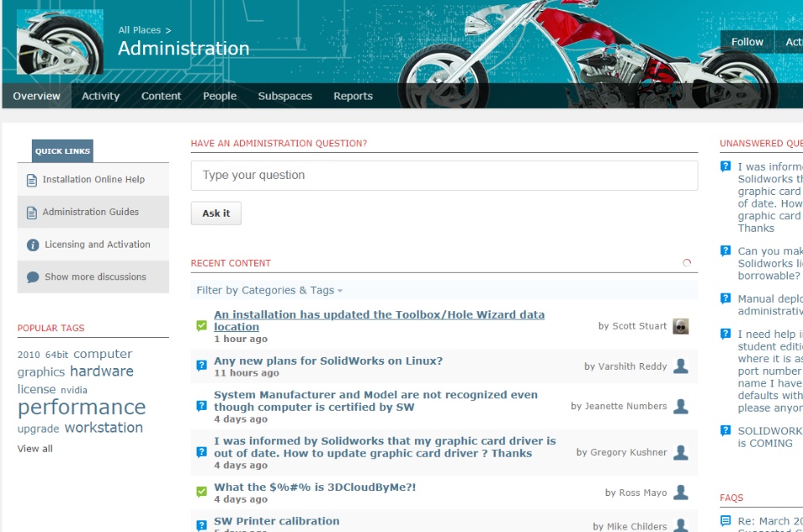Click question icon beside unanswered 'I need help' item
Image resolution: width=803 pixels, height=532 pixels.
[x=726, y=334]
